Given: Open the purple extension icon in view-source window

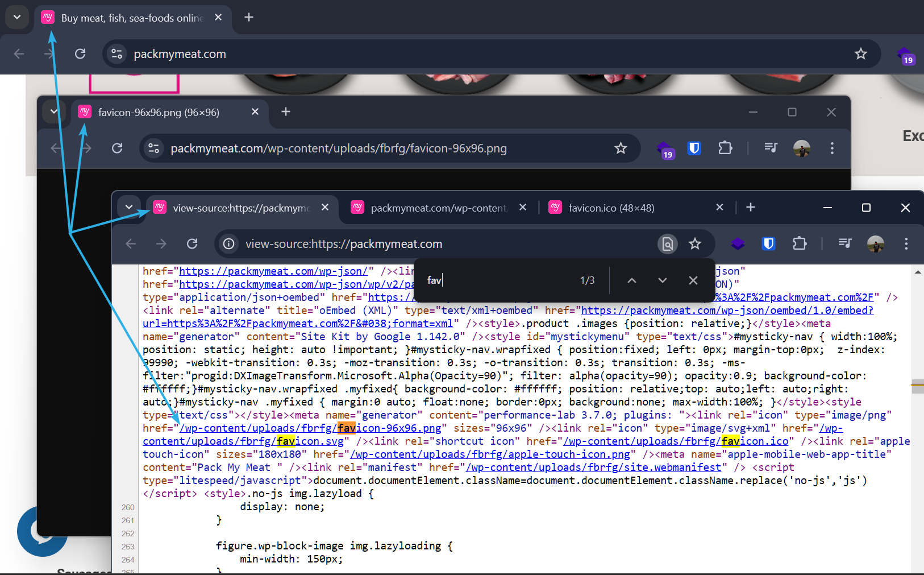Looking at the screenshot, I should 738,243.
